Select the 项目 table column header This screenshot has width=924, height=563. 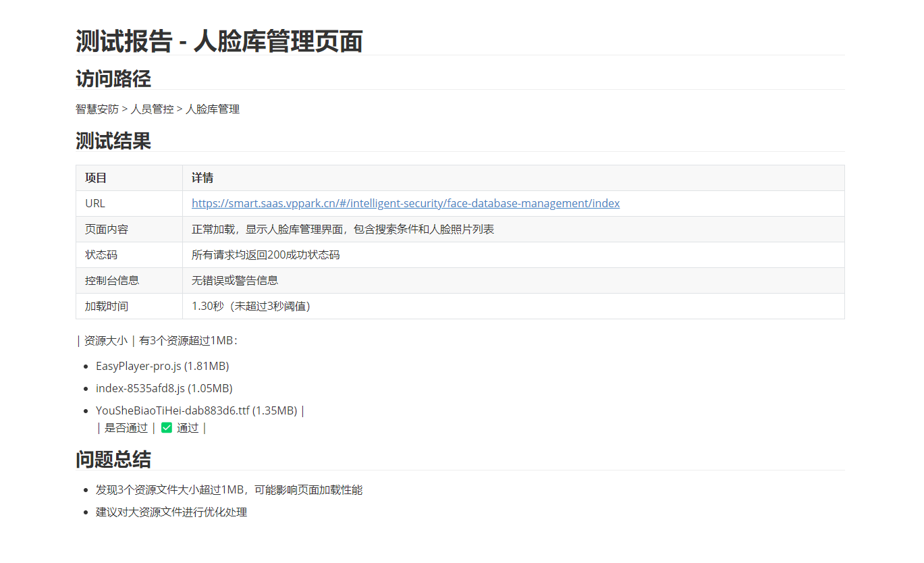pos(96,178)
